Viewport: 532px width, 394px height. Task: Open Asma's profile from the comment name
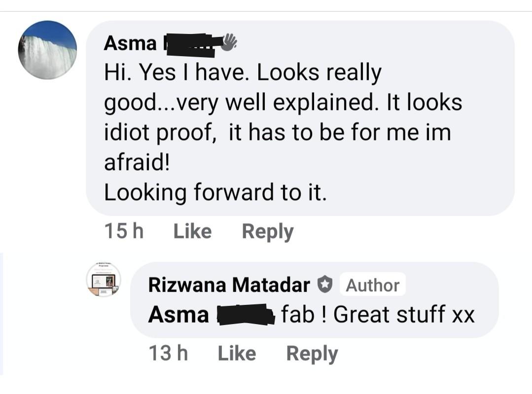click(x=130, y=43)
